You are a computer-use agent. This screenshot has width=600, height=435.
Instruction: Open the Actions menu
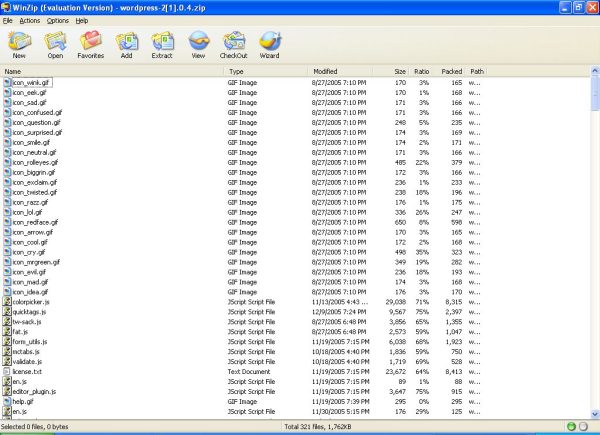coord(30,21)
